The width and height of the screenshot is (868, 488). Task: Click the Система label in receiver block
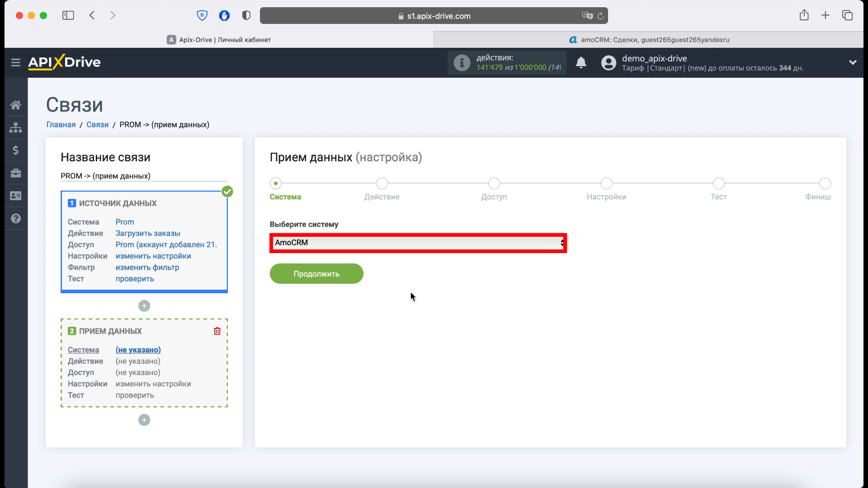pos(83,350)
